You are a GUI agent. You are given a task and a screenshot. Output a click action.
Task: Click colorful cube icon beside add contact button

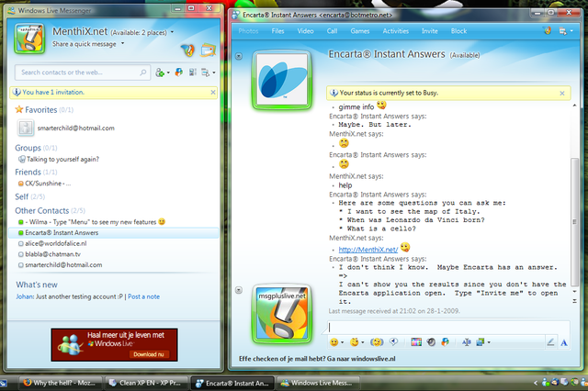(179, 73)
